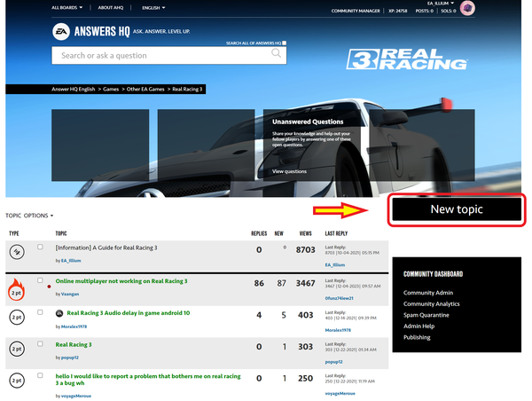This screenshot has height=401, width=532.
Task: Open the EA_Illium account dropdown
Action: 441,3
